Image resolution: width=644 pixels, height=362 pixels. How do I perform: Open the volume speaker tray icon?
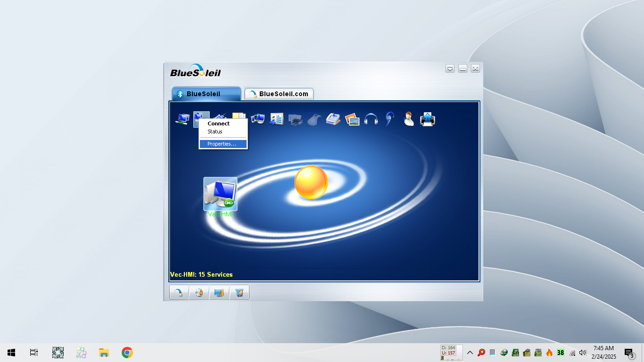coord(583,353)
